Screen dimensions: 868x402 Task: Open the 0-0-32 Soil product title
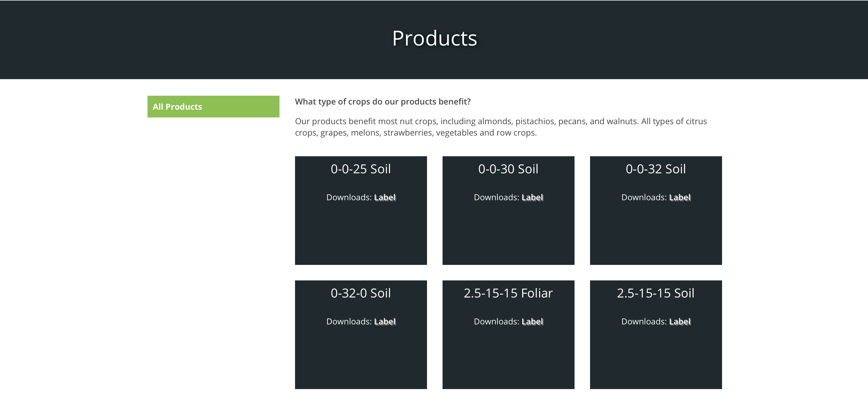coord(655,169)
